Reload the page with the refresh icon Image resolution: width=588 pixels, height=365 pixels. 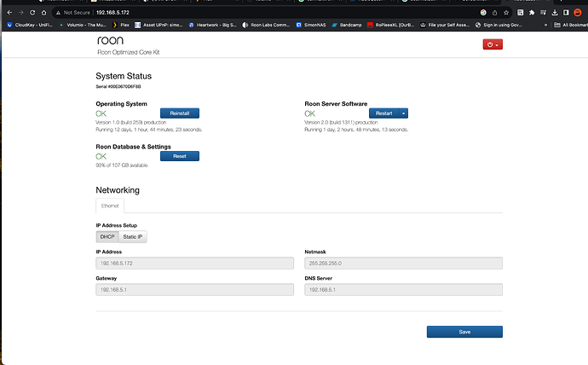[x=32, y=13]
